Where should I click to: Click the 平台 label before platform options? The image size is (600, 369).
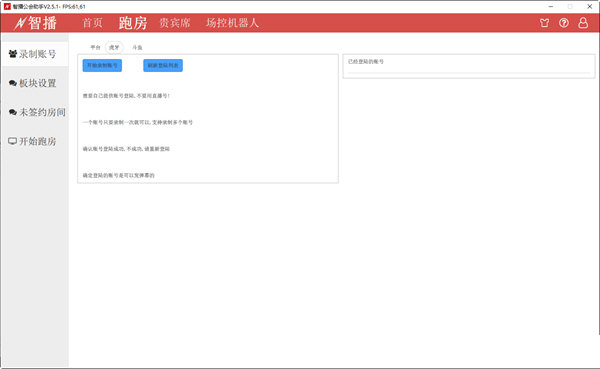[x=95, y=47]
